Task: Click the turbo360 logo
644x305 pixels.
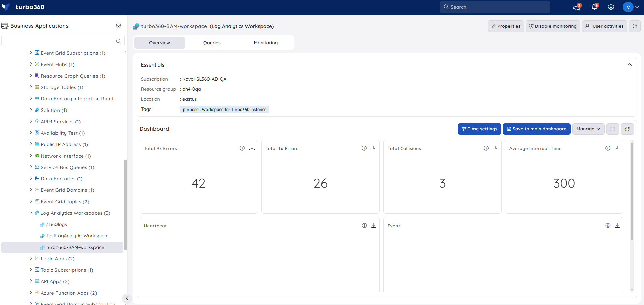Action: coord(23,7)
